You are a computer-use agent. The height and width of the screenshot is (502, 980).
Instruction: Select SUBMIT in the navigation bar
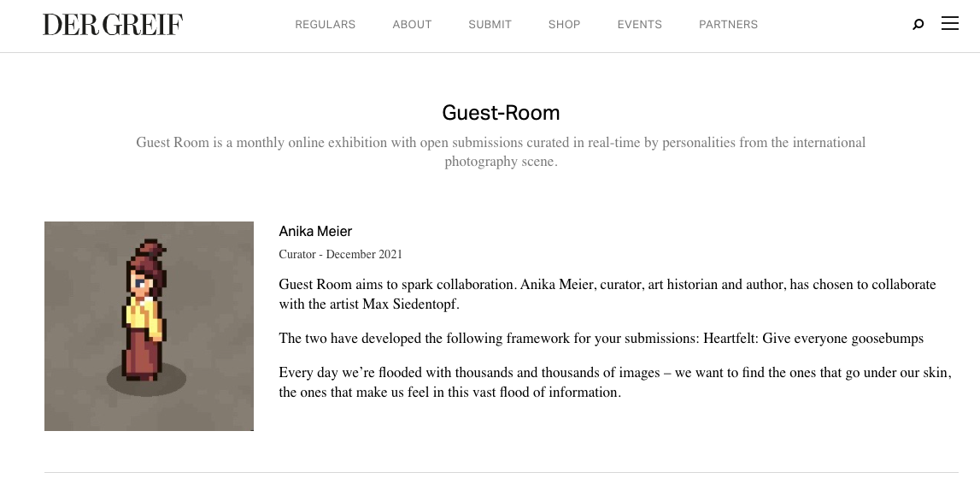click(490, 25)
